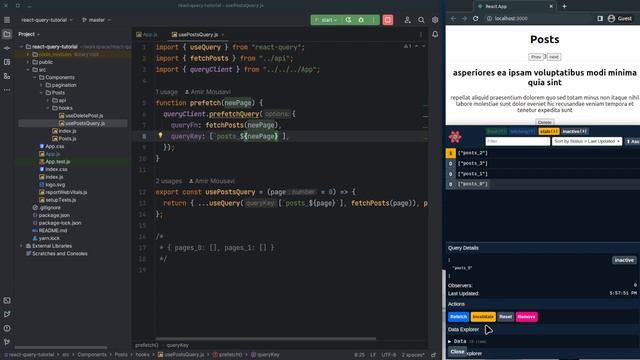The height and width of the screenshot is (360, 640).
Task: Click the React Query devtools flower logo
Action: pos(455,137)
